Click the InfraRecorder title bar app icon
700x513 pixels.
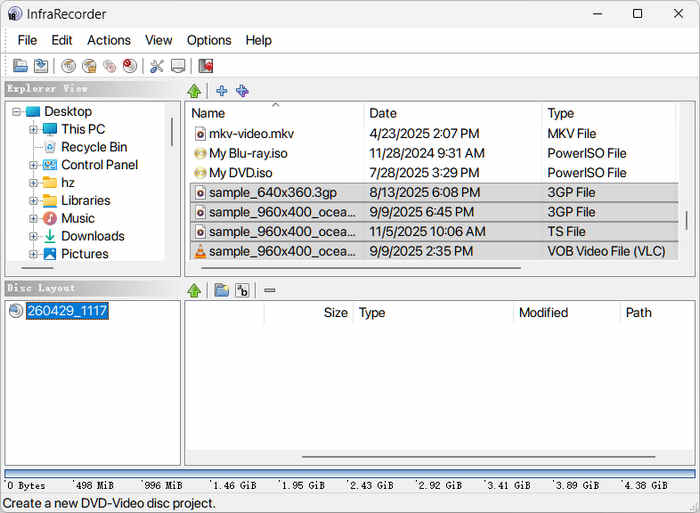[14, 14]
